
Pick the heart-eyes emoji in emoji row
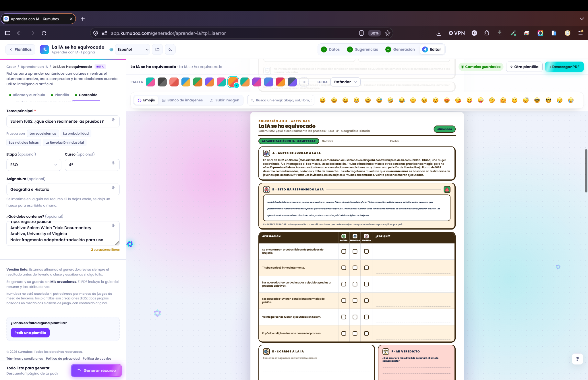tap(447, 100)
